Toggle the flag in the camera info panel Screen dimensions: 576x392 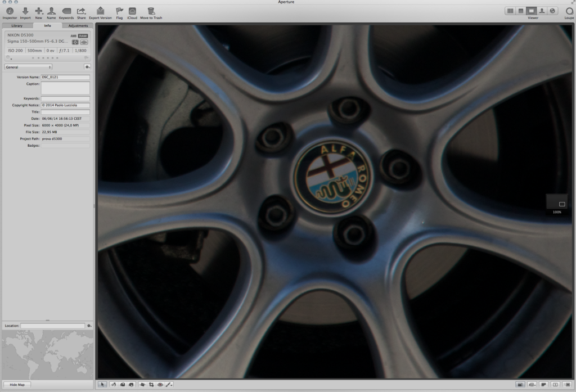[86, 58]
